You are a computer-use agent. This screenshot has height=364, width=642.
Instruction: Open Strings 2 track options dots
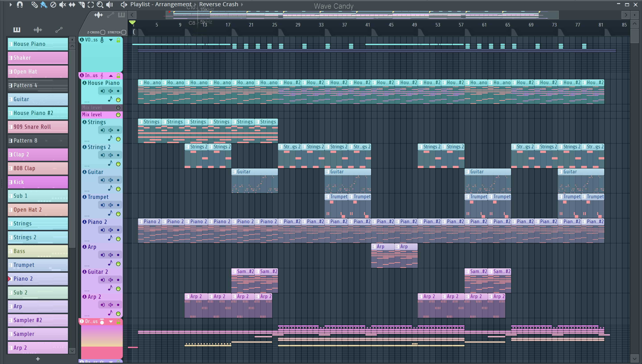(87, 166)
